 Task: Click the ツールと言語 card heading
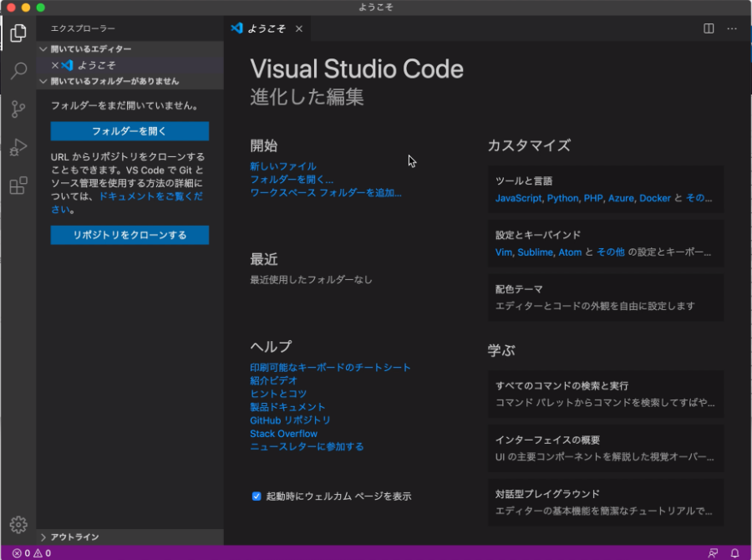click(x=524, y=181)
